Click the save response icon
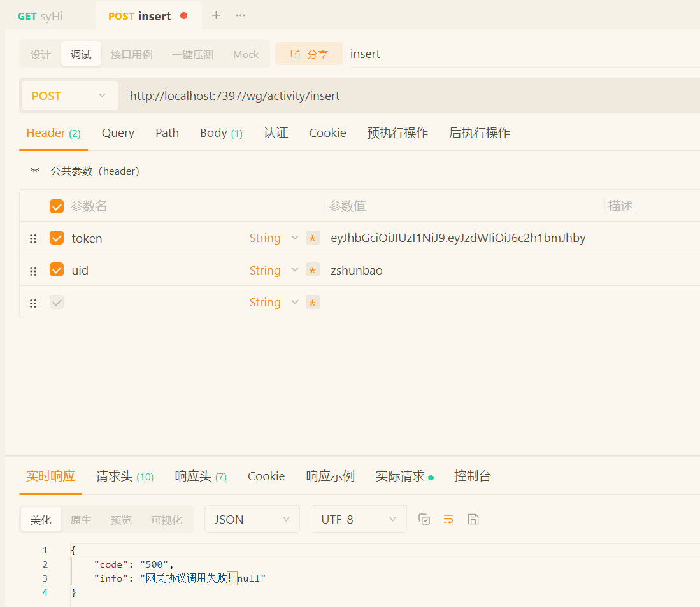The height and width of the screenshot is (607, 700). coord(473,519)
